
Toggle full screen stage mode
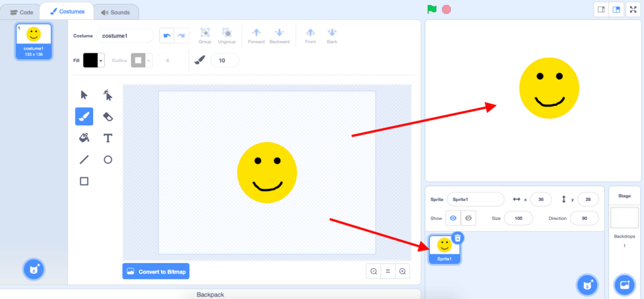633,9
